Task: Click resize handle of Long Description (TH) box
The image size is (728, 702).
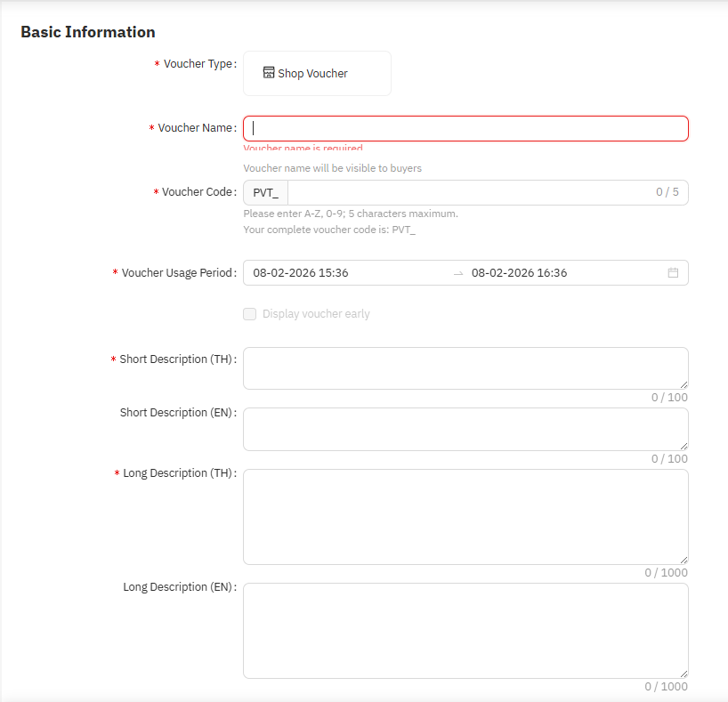Action: [683, 559]
